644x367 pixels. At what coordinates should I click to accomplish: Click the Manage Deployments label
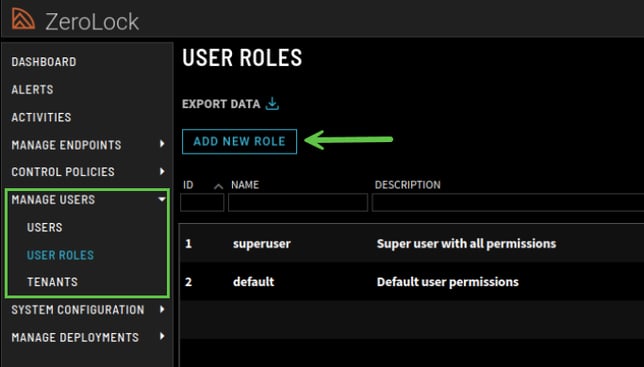[x=75, y=337]
